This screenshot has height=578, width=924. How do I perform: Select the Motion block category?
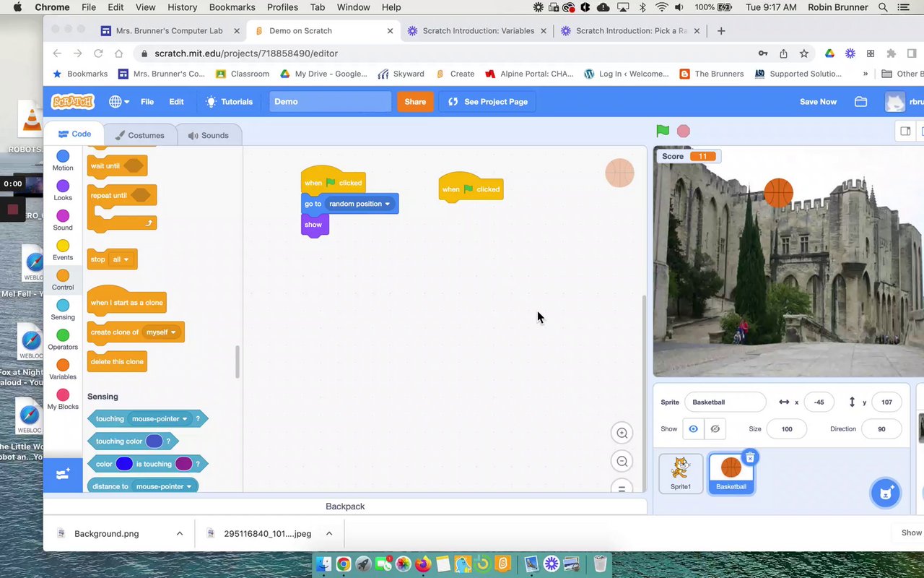point(63,160)
